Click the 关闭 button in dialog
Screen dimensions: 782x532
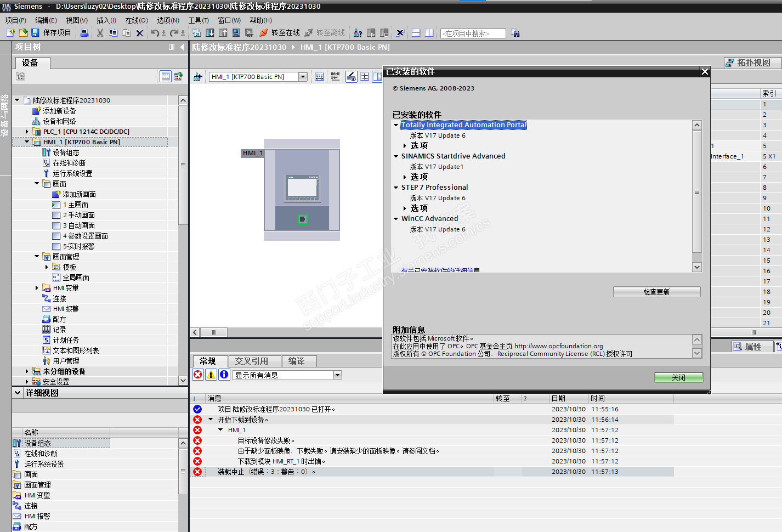tap(678, 377)
